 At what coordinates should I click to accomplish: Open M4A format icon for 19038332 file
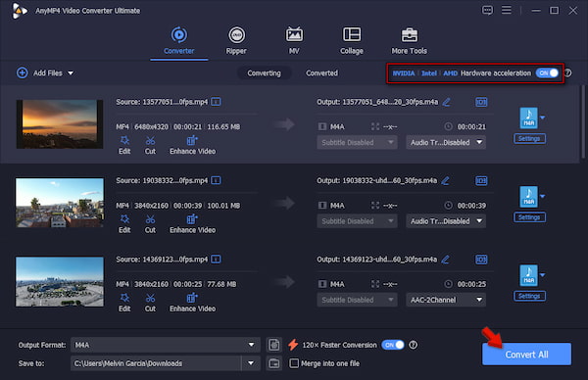[x=529, y=197]
